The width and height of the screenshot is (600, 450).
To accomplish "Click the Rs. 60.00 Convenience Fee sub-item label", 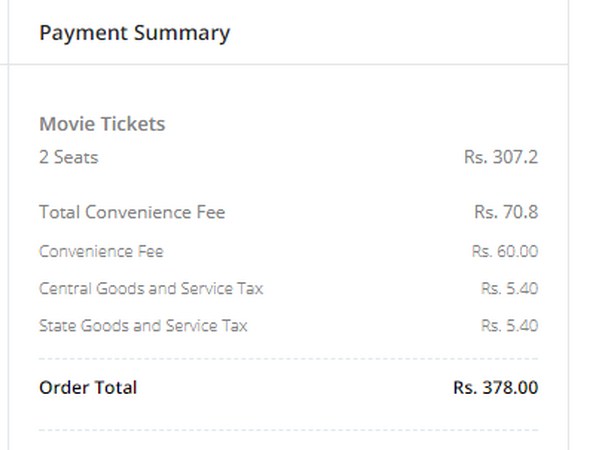I will coord(101,251).
